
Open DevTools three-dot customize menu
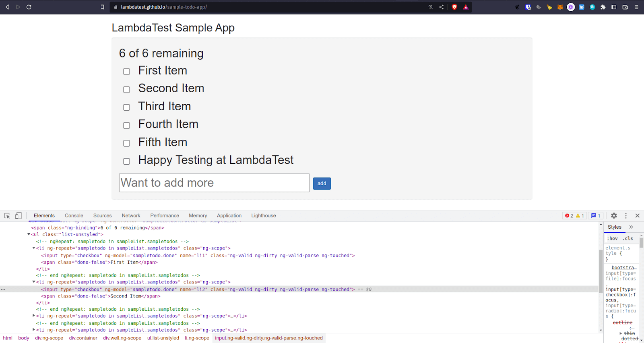625,216
